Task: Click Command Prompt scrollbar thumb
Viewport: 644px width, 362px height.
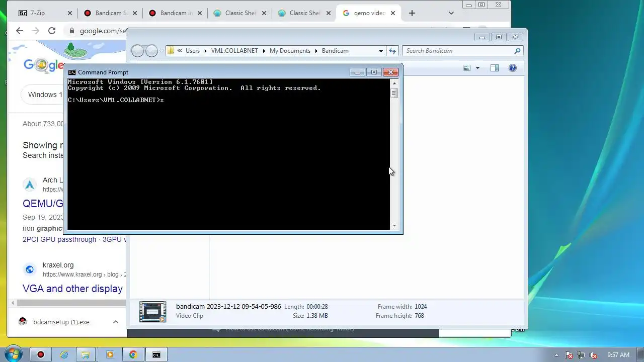Action: tap(394, 93)
